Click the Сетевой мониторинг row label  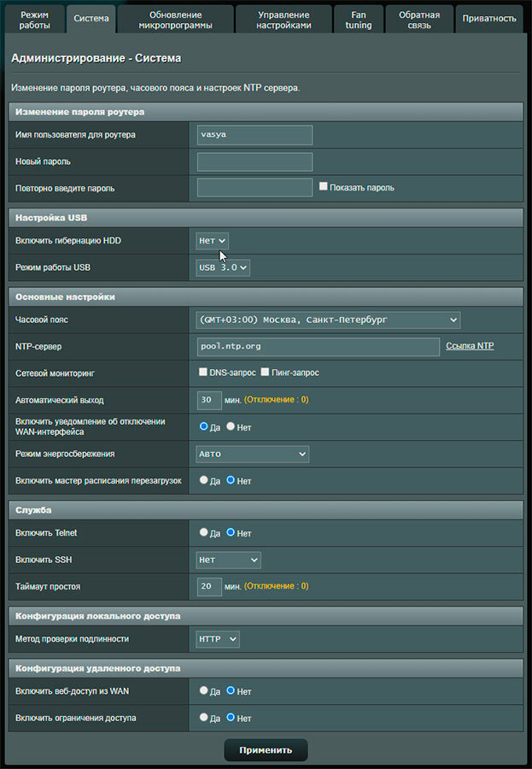coord(55,373)
